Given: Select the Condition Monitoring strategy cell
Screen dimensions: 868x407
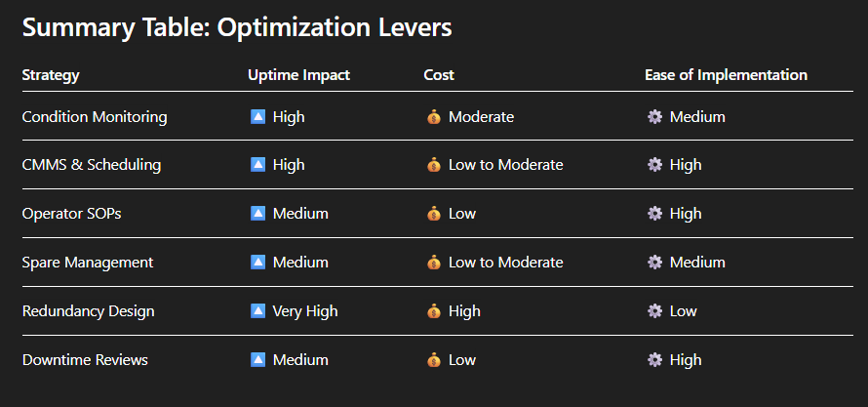Looking at the screenshot, I should pos(95,117).
